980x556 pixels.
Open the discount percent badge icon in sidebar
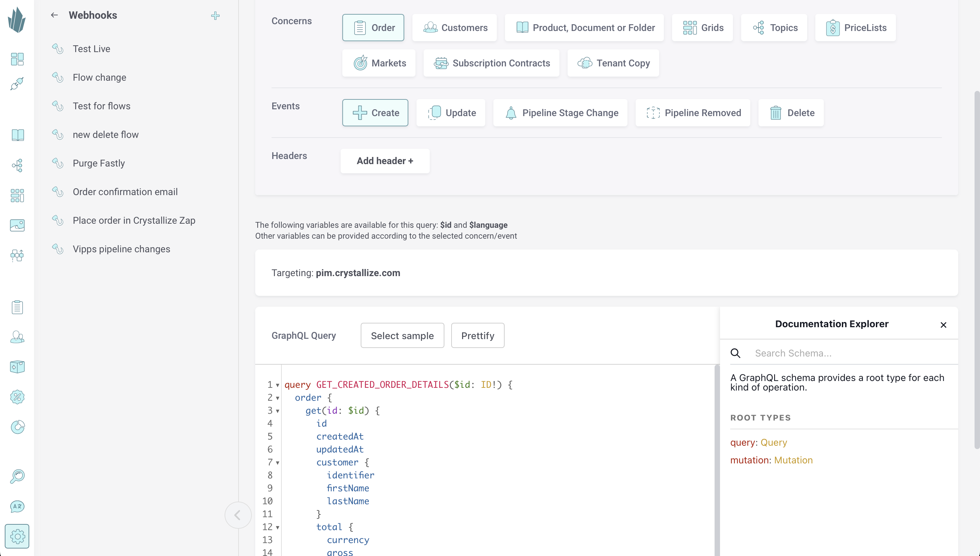click(17, 397)
